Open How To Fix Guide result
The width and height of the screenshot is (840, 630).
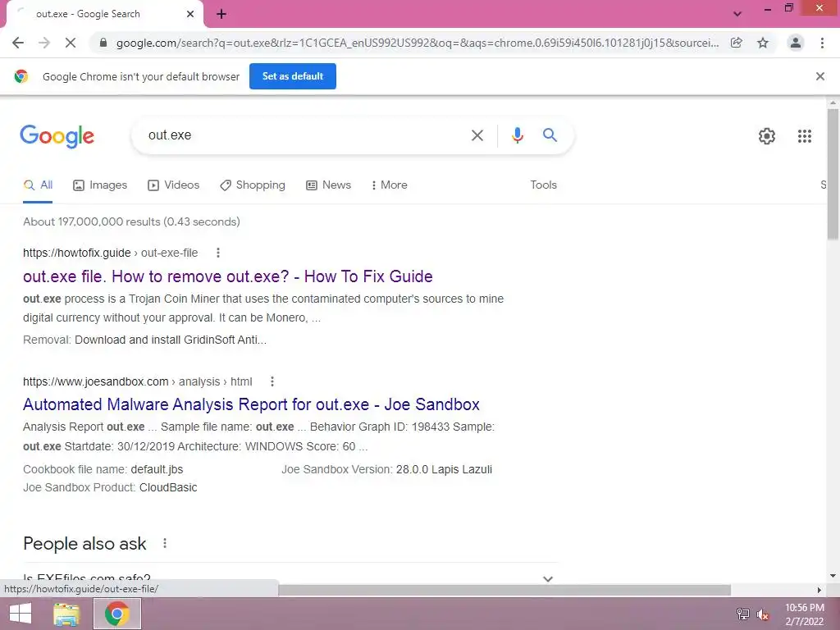pyautogui.click(x=228, y=276)
